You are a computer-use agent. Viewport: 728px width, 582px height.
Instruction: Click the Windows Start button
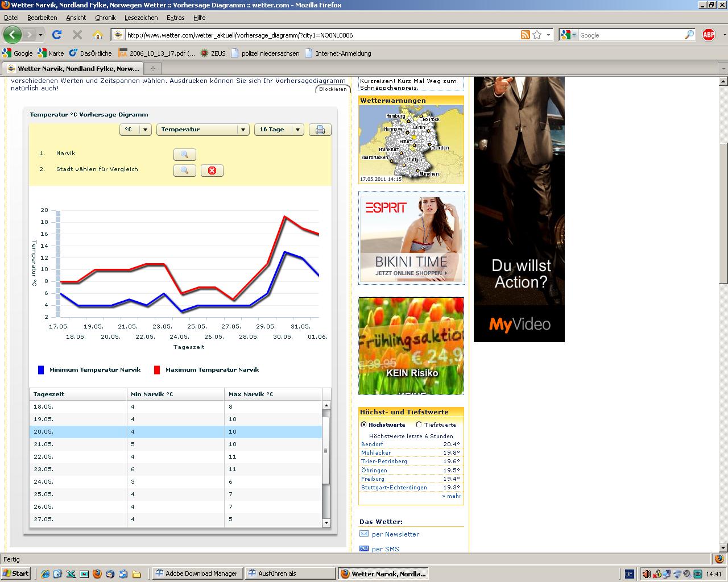pyautogui.click(x=16, y=573)
